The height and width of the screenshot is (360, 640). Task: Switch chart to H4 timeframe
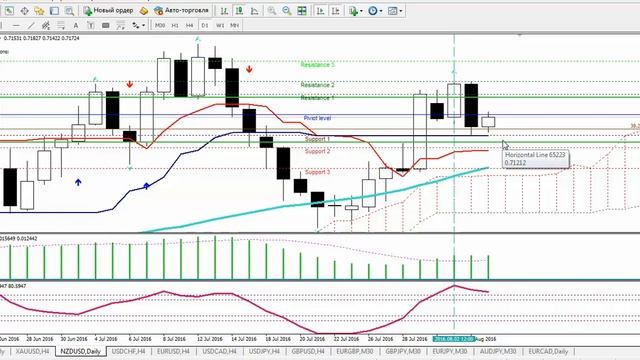189,25
